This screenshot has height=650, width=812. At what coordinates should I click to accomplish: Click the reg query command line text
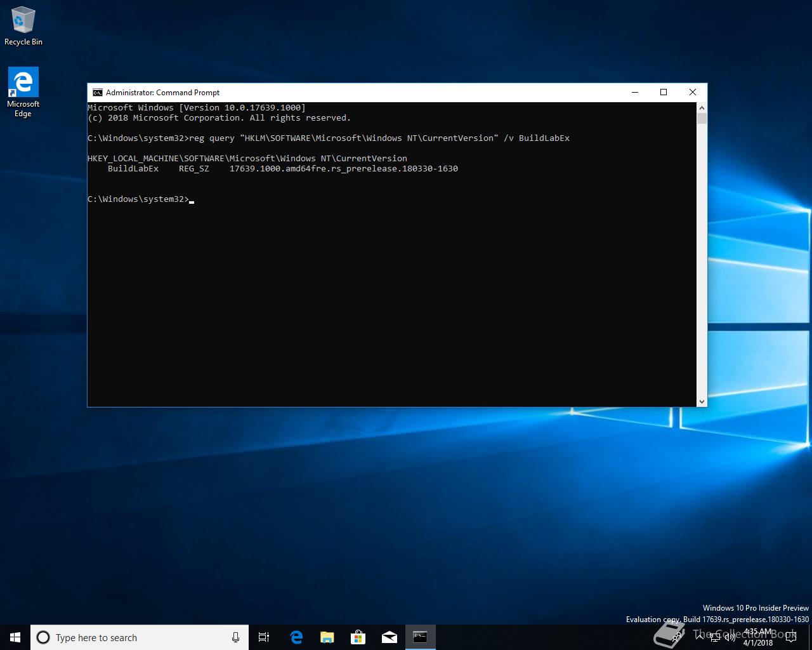point(379,138)
